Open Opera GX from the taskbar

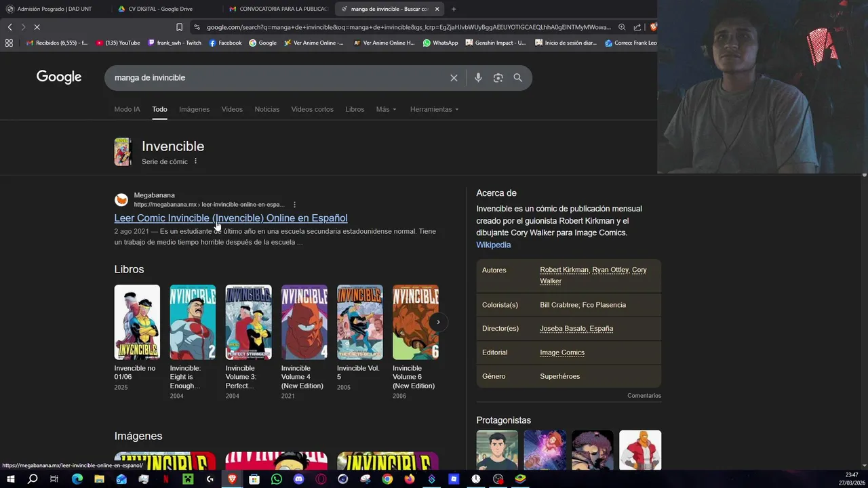click(x=321, y=479)
